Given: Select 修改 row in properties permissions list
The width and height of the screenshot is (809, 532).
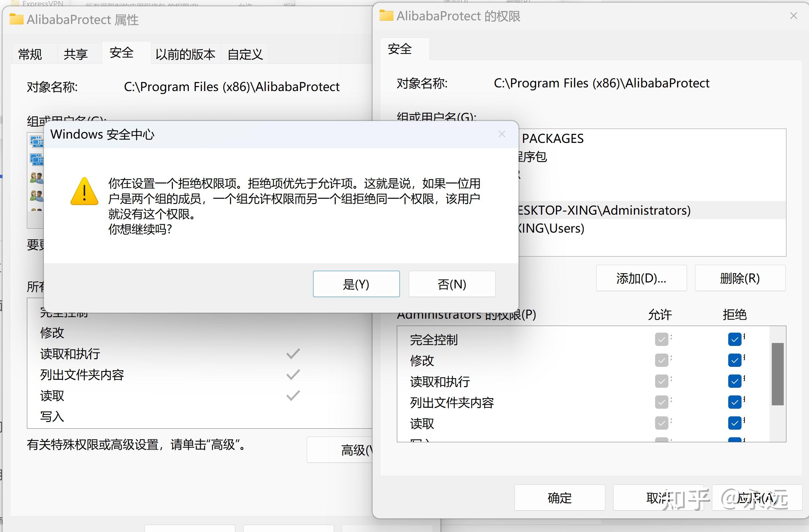Looking at the screenshot, I should coord(200,332).
